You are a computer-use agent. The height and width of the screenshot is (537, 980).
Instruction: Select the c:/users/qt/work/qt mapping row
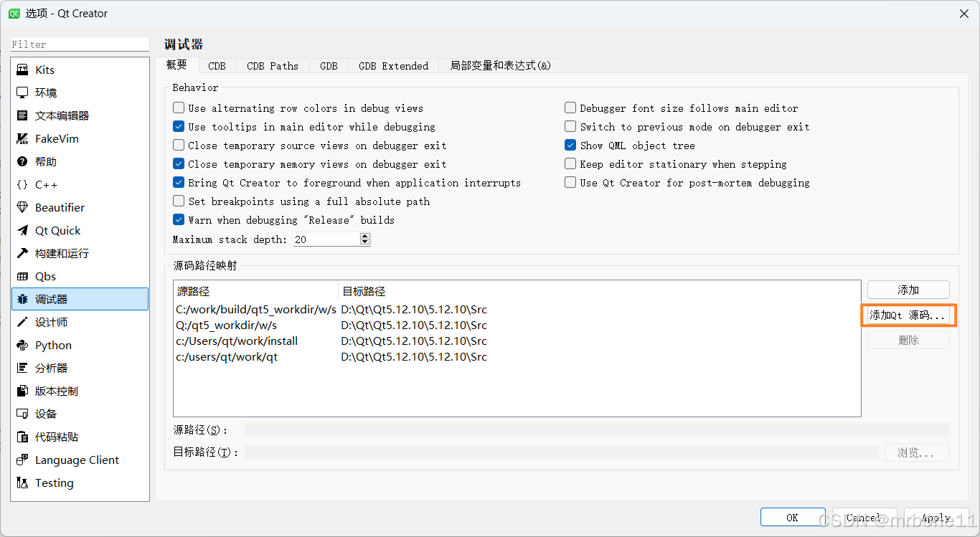coord(517,357)
